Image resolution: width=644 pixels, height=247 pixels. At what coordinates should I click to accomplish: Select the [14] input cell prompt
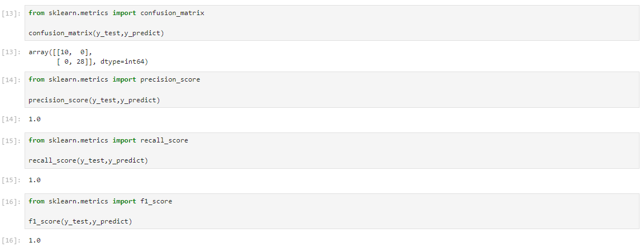pos(11,80)
